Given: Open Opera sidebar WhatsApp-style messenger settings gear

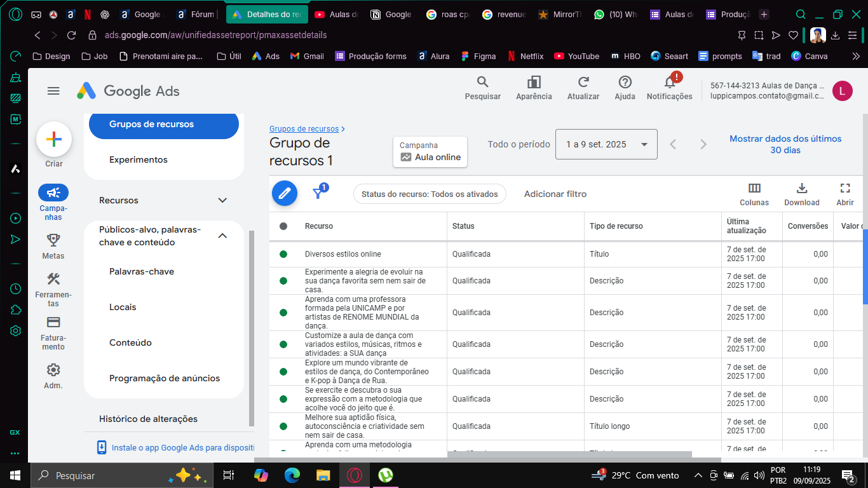Looking at the screenshot, I should (x=16, y=330).
